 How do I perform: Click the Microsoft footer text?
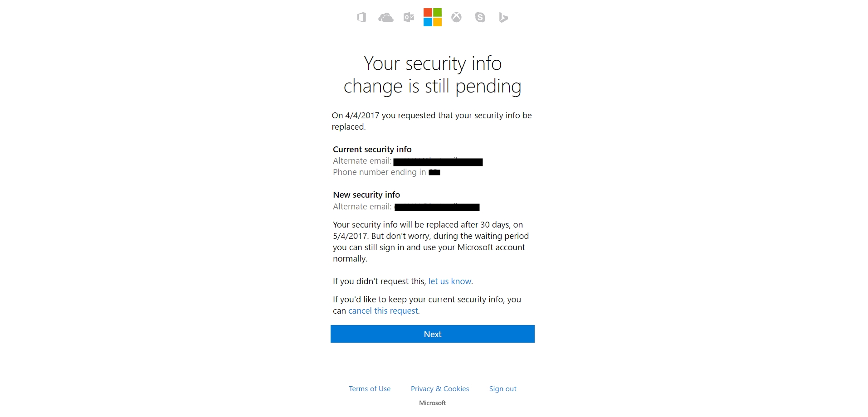click(432, 403)
